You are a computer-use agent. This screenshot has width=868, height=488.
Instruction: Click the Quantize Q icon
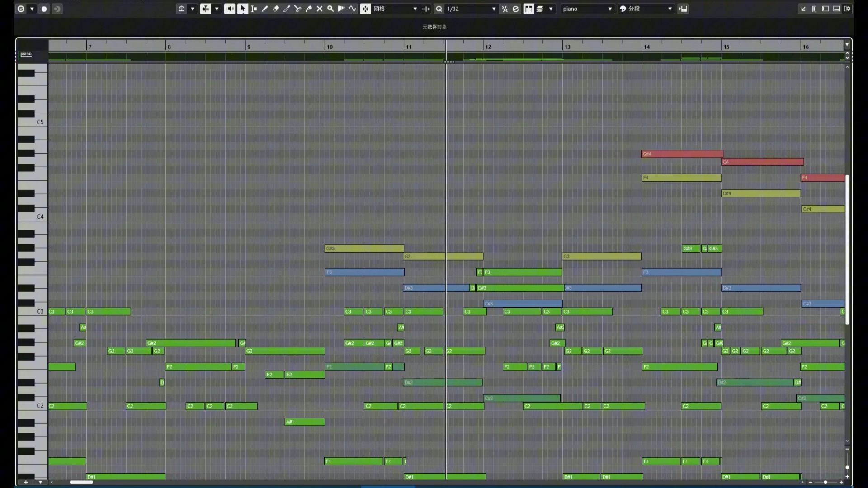pyautogui.click(x=439, y=9)
